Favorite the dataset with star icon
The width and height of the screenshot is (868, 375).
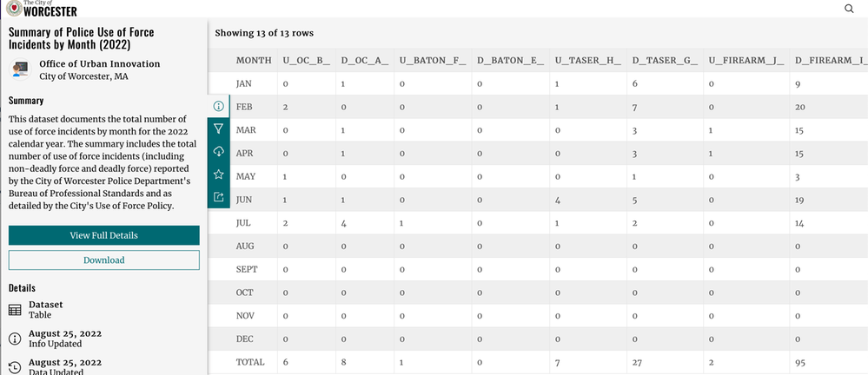click(218, 174)
